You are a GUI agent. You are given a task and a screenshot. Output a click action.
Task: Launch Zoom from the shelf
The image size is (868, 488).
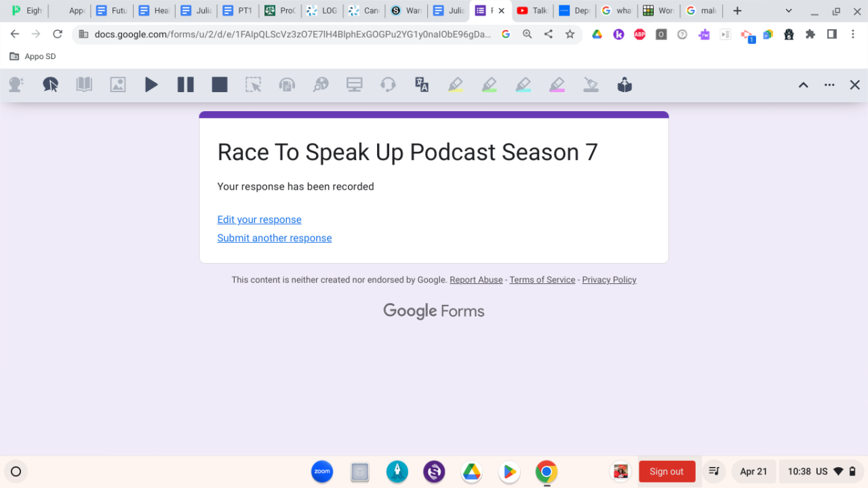coord(322,472)
